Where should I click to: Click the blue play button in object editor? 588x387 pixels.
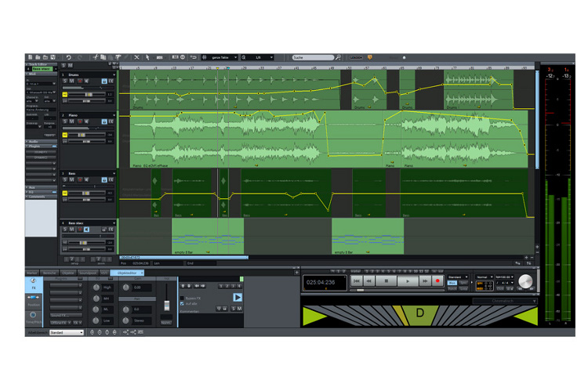238,297
